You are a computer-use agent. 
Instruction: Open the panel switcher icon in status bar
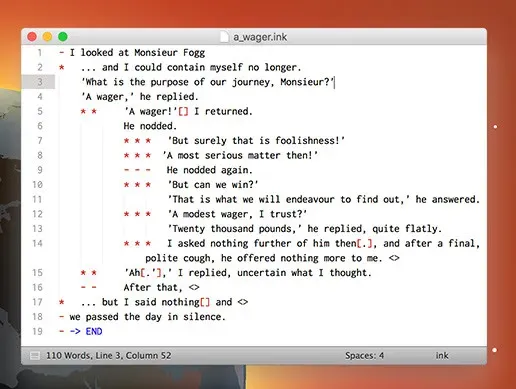pyautogui.click(x=35, y=356)
